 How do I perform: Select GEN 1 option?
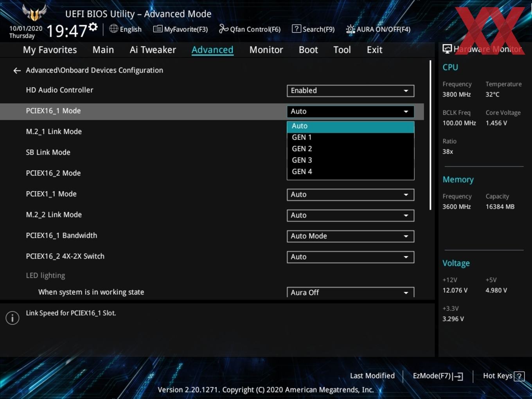350,138
